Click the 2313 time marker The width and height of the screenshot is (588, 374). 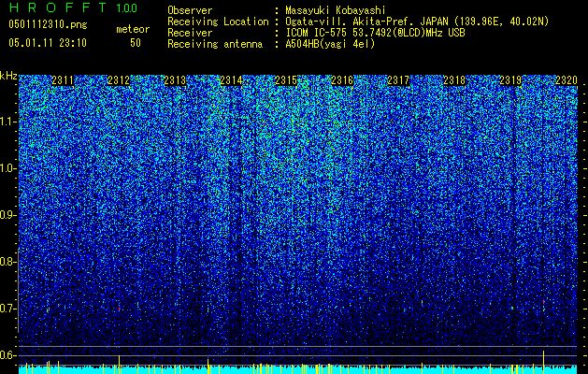click(x=175, y=80)
